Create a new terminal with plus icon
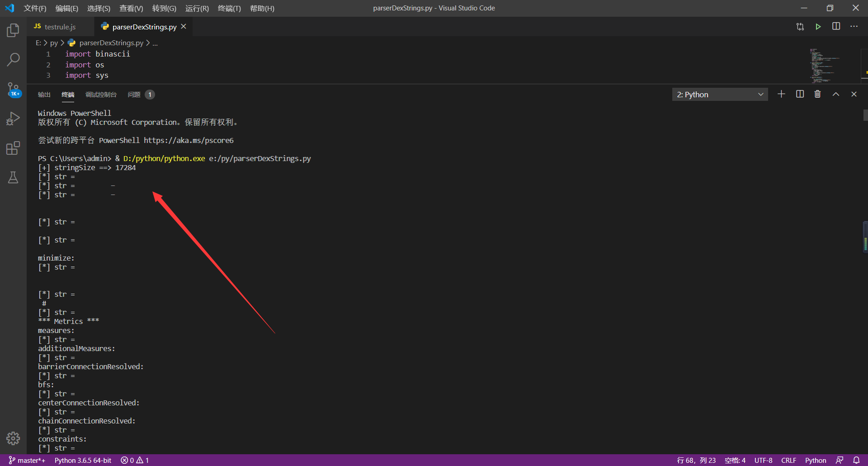Screen dimensions: 868x466 click(781, 94)
